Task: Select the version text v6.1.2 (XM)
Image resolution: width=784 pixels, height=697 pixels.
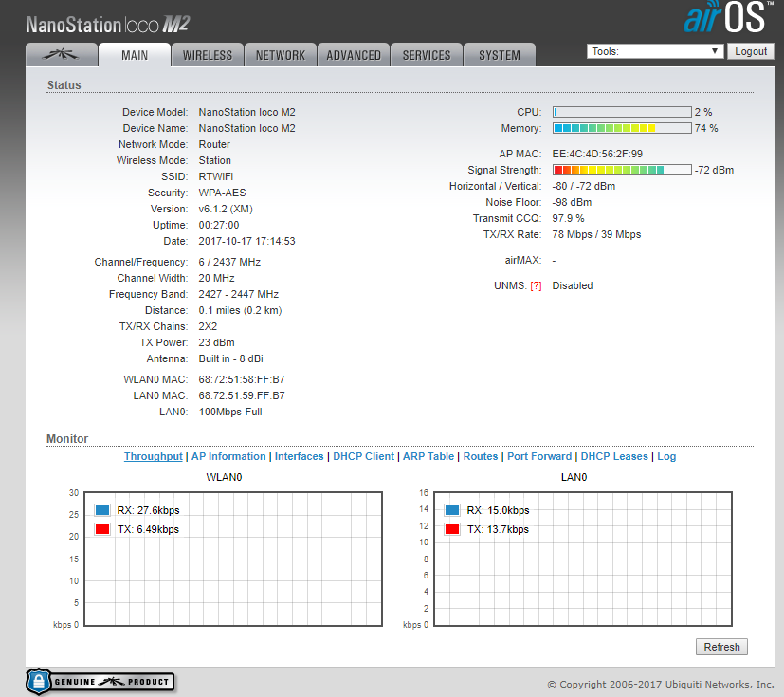Action: tap(226, 209)
